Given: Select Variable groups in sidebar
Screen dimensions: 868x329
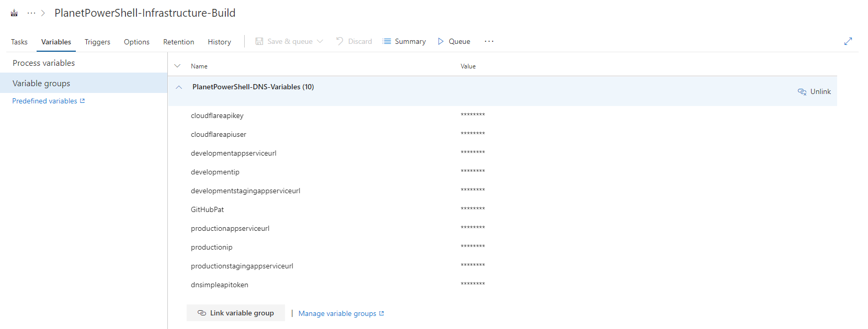Looking at the screenshot, I should pyautogui.click(x=84, y=83).
